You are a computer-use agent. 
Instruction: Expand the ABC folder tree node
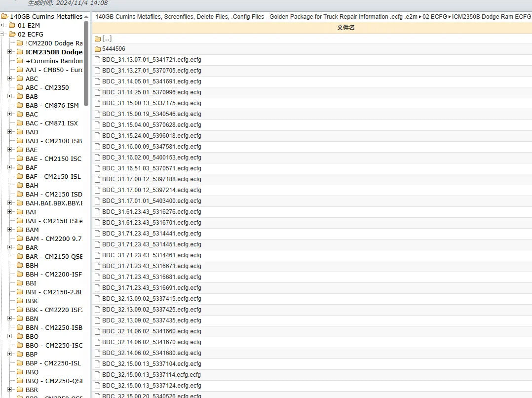coord(10,79)
